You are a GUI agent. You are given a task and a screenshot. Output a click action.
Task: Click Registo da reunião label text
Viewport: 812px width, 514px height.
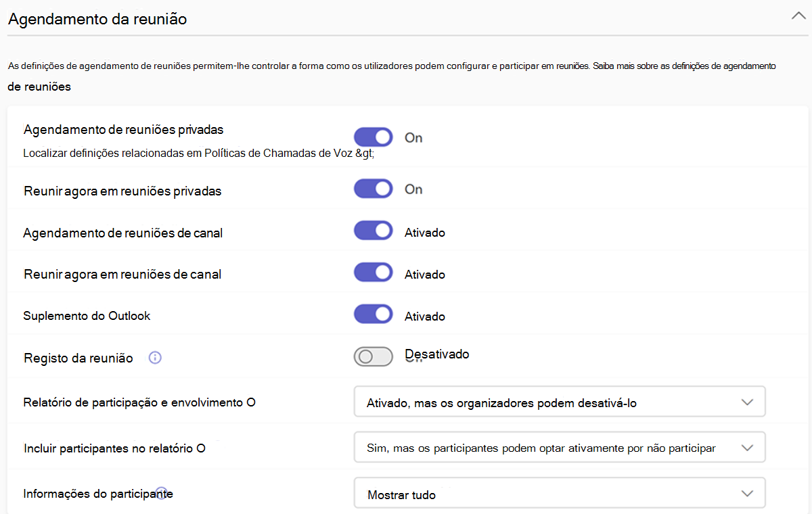[x=78, y=358]
